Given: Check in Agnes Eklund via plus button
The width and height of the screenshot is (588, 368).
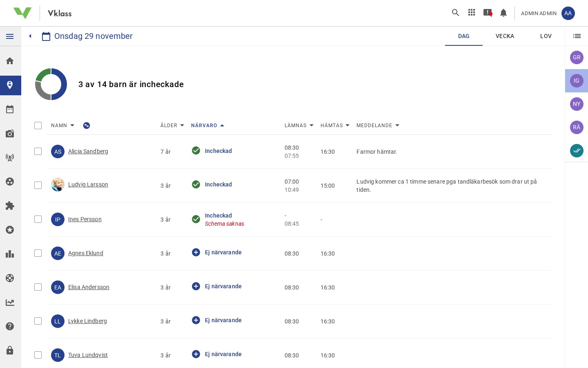Looking at the screenshot, I should [x=196, y=252].
